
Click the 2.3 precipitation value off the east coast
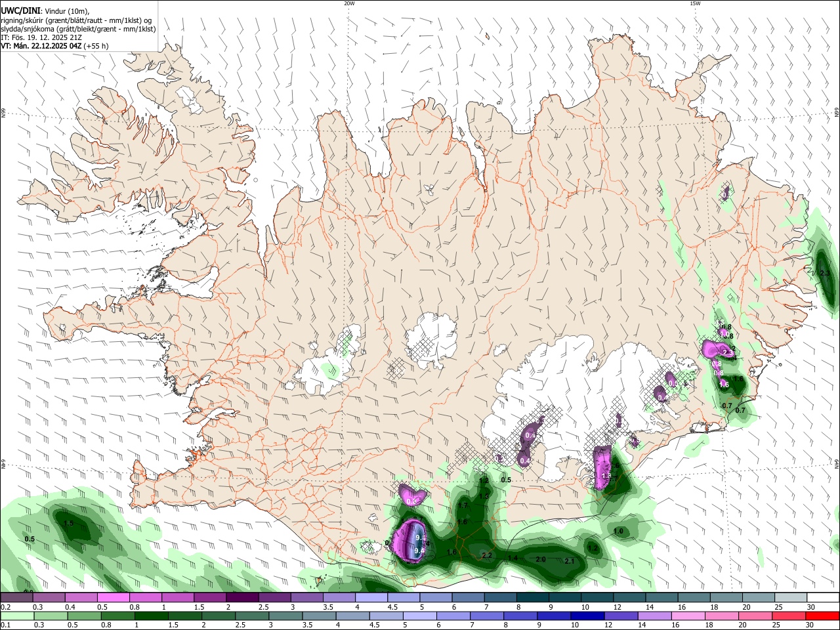coord(825,273)
